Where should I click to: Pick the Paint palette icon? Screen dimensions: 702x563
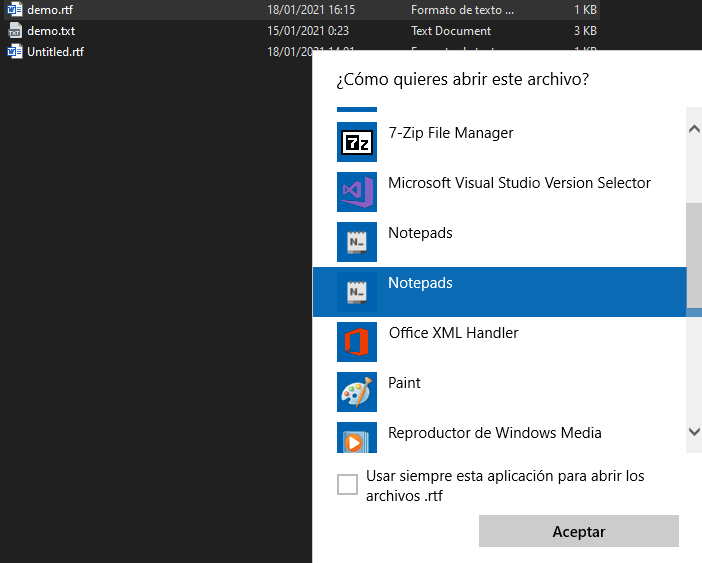(x=357, y=392)
